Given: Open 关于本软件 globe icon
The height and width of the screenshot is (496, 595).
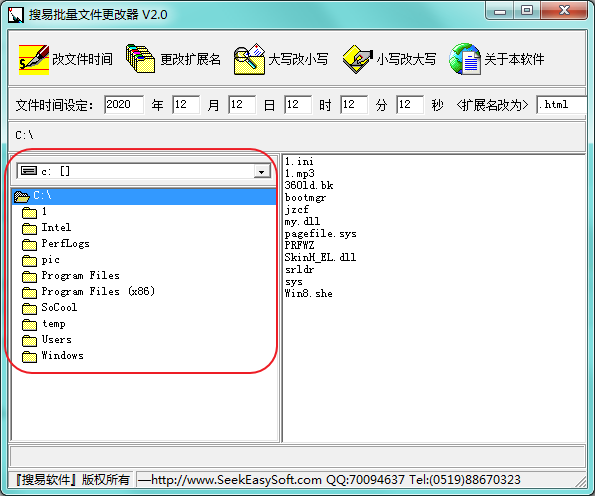Looking at the screenshot, I should 465,59.
